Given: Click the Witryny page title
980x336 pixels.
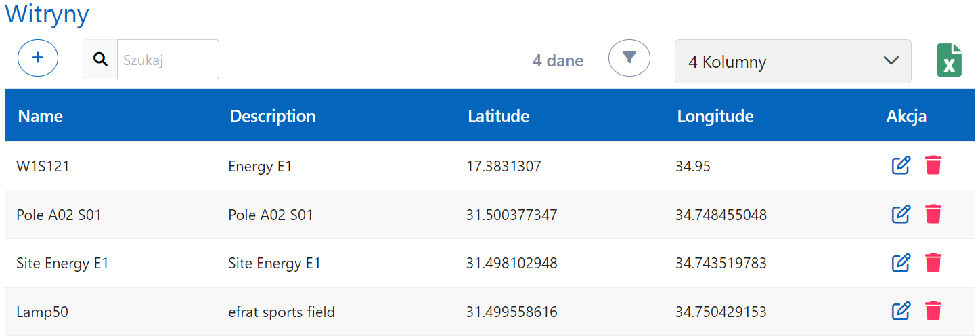Looking at the screenshot, I should coord(47,14).
